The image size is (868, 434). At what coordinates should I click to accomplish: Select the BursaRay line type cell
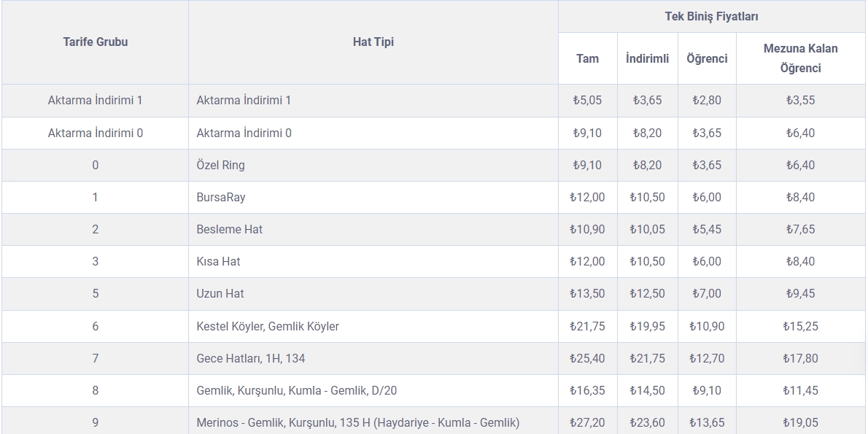click(373, 197)
